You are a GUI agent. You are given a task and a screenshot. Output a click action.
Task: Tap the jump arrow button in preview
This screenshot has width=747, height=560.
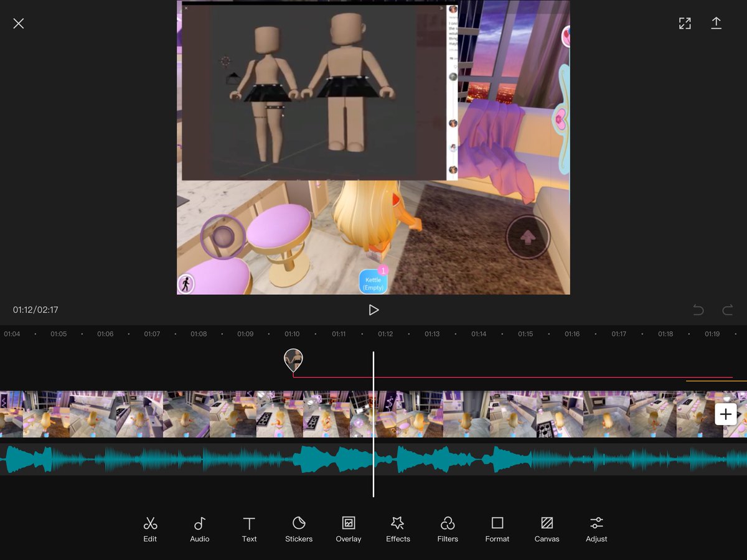click(527, 236)
